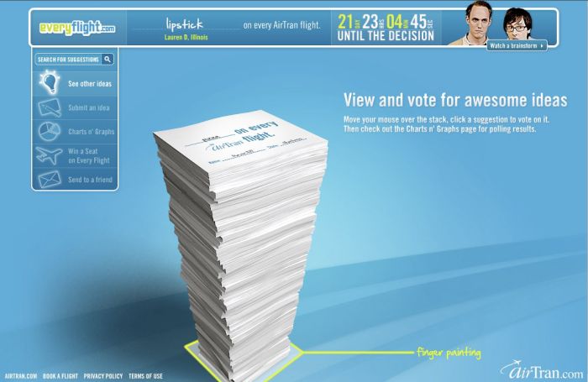
Task: Select Charts n' Graphs text in sidebar
Action: coord(92,132)
